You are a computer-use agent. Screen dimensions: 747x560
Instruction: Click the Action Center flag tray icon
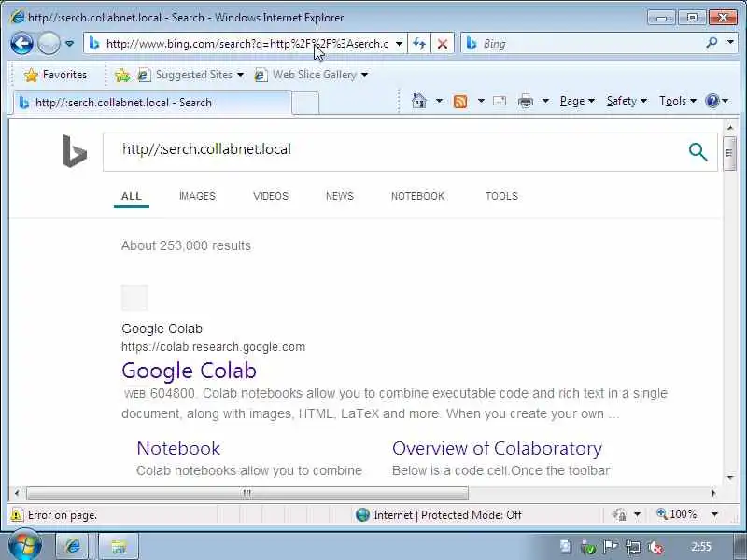[x=611, y=547]
